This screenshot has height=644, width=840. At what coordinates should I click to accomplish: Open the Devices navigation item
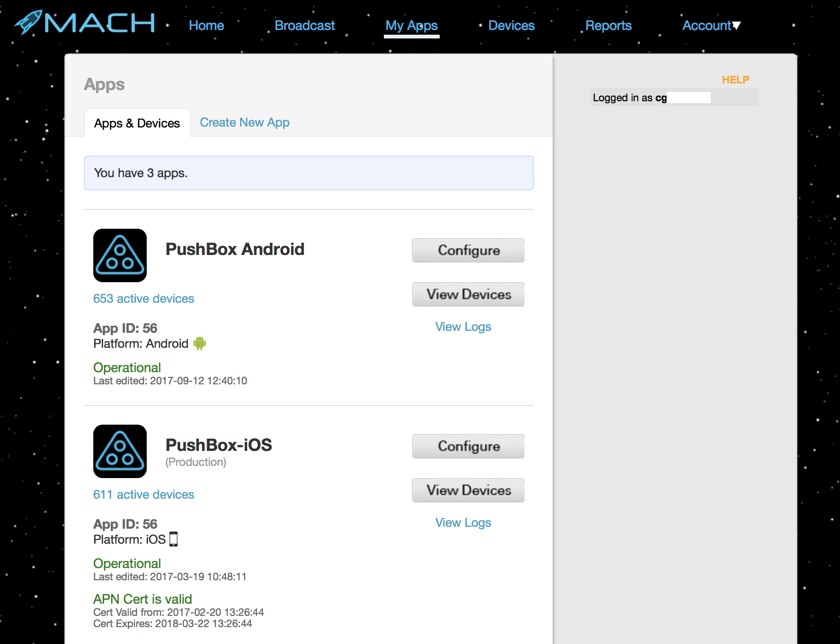coord(511,25)
